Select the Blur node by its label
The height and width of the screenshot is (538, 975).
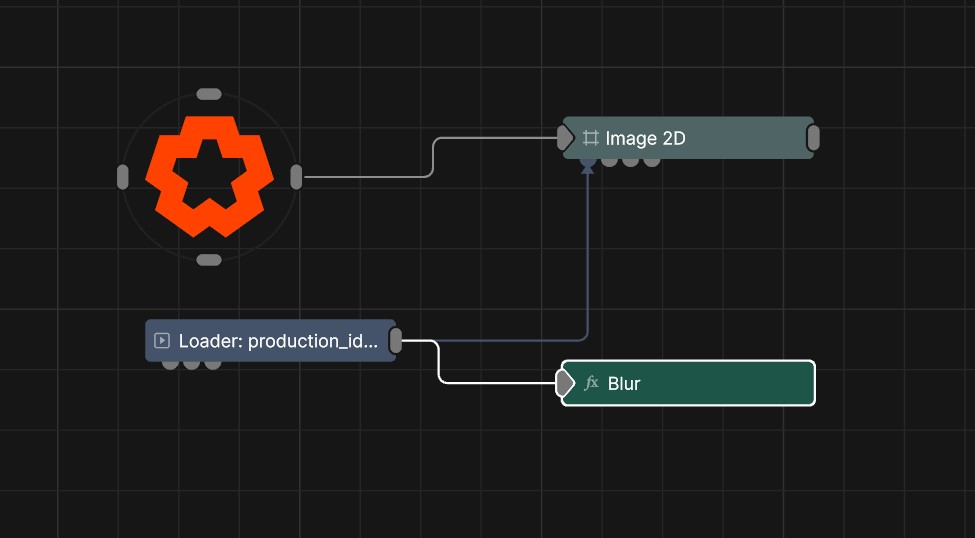click(x=624, y=383)
